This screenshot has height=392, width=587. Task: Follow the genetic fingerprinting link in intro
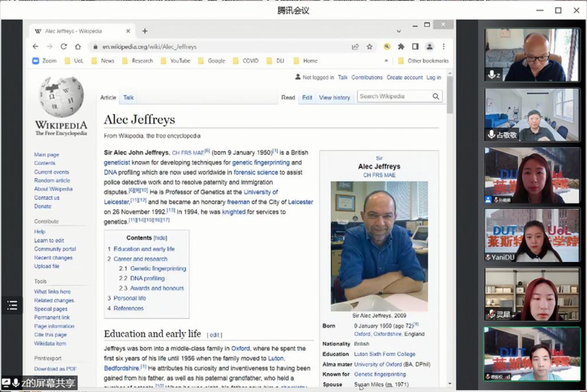pos(261,163)
